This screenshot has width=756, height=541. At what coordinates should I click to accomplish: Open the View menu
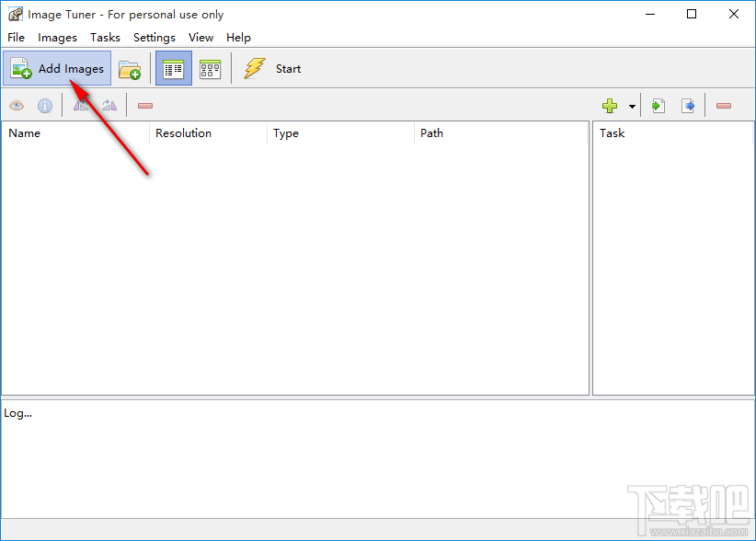point(200,38)
